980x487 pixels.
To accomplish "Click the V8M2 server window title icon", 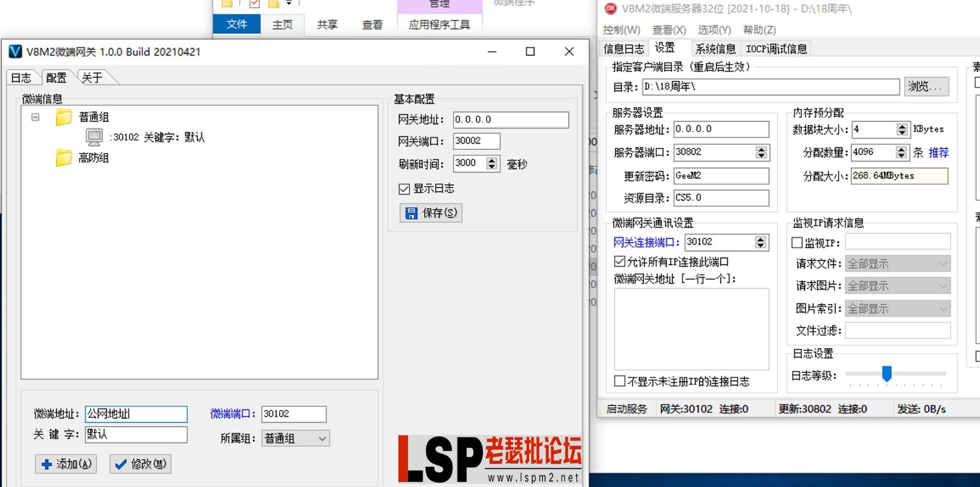I will click(611, 9).
